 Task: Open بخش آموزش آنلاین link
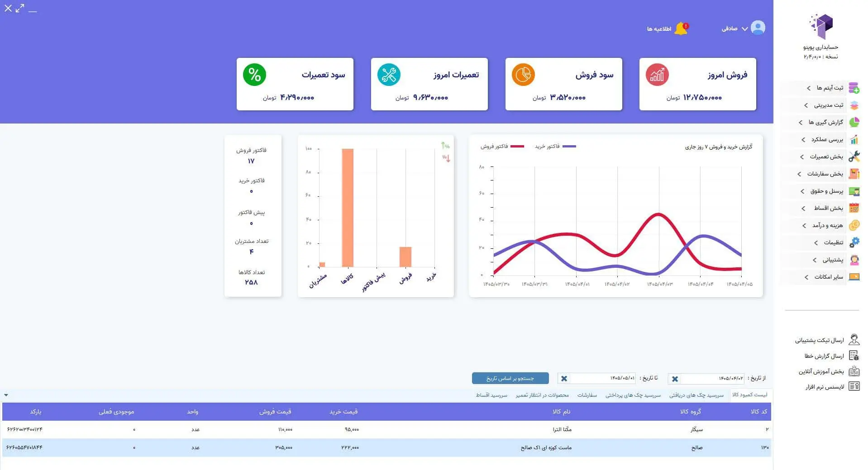(x=821, y=371)
